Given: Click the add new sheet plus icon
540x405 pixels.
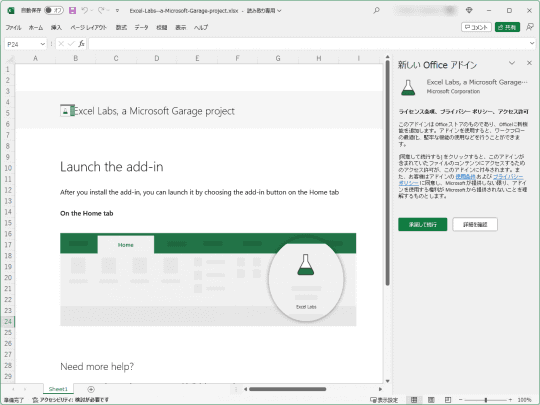Looking at the screenshot, I should click(91, 389).
